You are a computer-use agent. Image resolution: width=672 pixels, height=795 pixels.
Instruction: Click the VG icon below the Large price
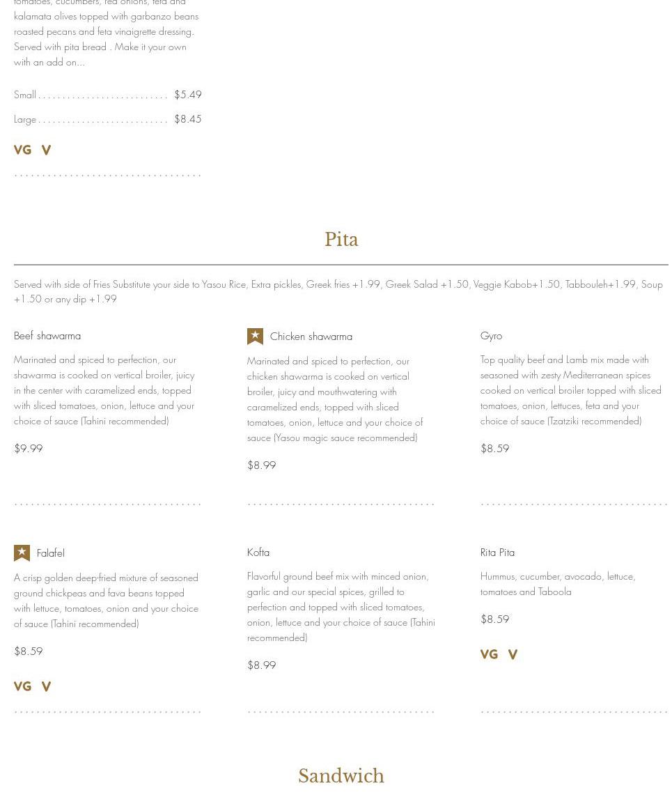pyautogui.click(x=22, y=150)
